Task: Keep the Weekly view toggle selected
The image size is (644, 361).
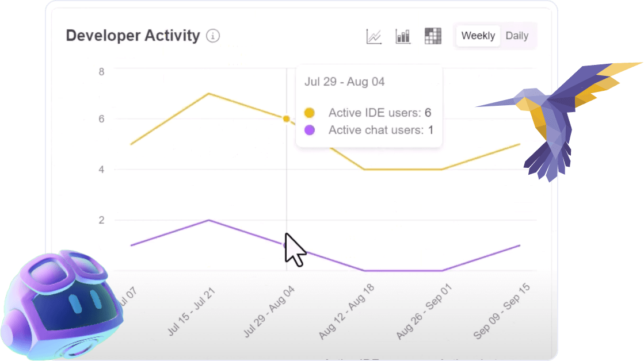Action: tap(478, 36)
